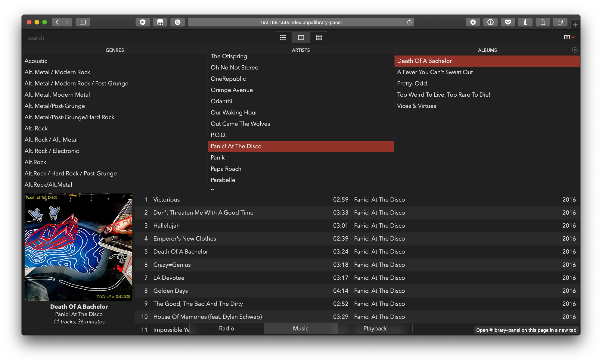Open the Radio tab
This screenshot has width=602, height=364.
[x=227, y=328]
